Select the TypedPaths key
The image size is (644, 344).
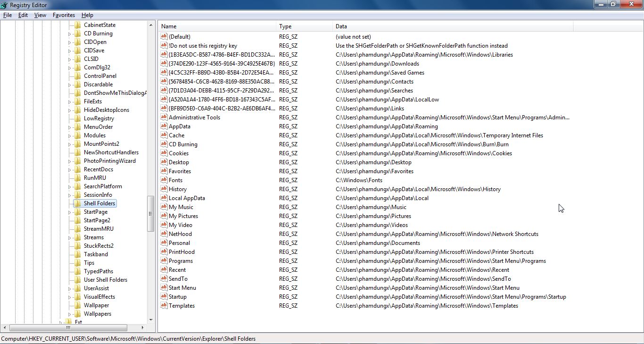coord(99,271)
